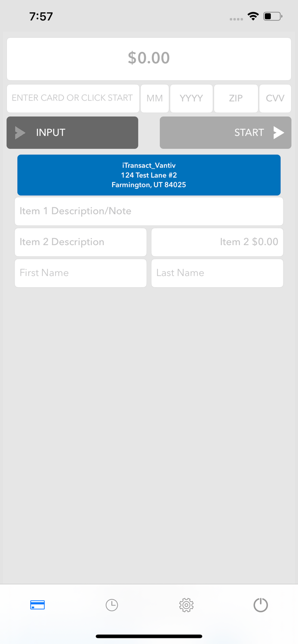The image size is (298, 644).
Task: Click the First Name field
Action: pos(80,273)
